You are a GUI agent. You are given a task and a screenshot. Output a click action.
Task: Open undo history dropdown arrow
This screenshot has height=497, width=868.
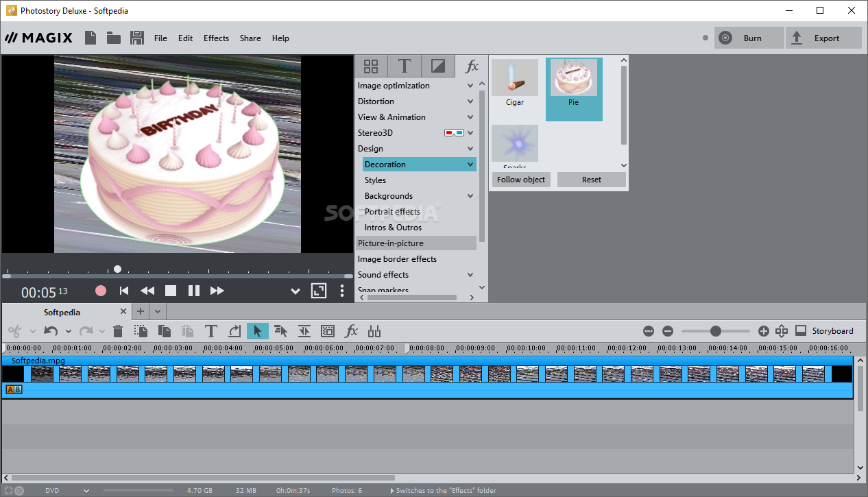coord(69,331)
